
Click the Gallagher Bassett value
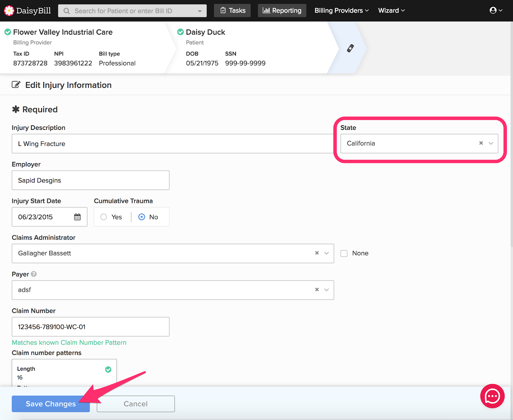pos(45,253)
